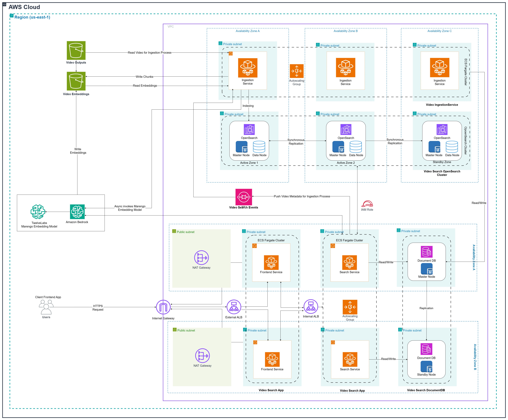Click the AWS logo beside AWS Cloud title
Screen dimensions: 508x420
click(4, 4)
